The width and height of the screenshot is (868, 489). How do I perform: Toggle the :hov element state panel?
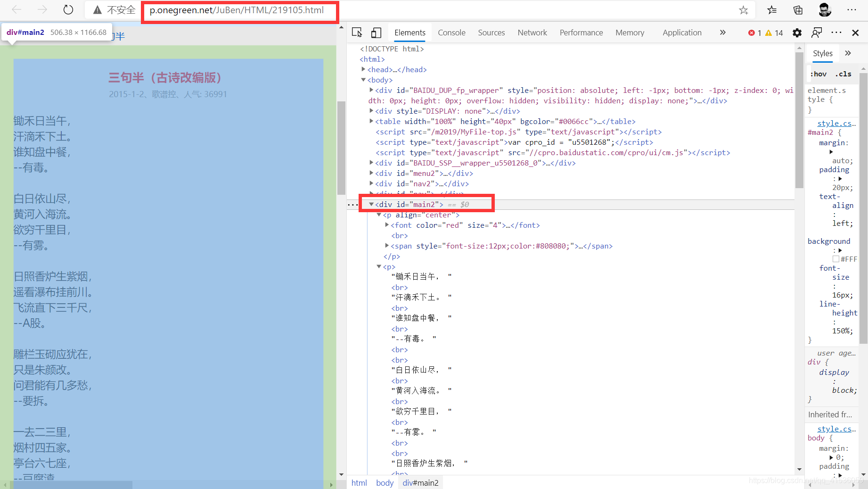(x=819, y=74)
